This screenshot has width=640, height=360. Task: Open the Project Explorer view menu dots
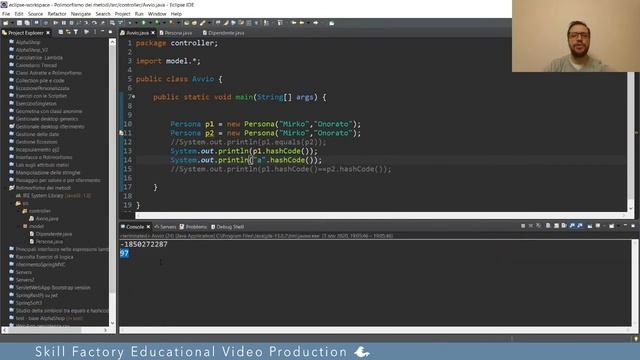(x=95, y=32)
